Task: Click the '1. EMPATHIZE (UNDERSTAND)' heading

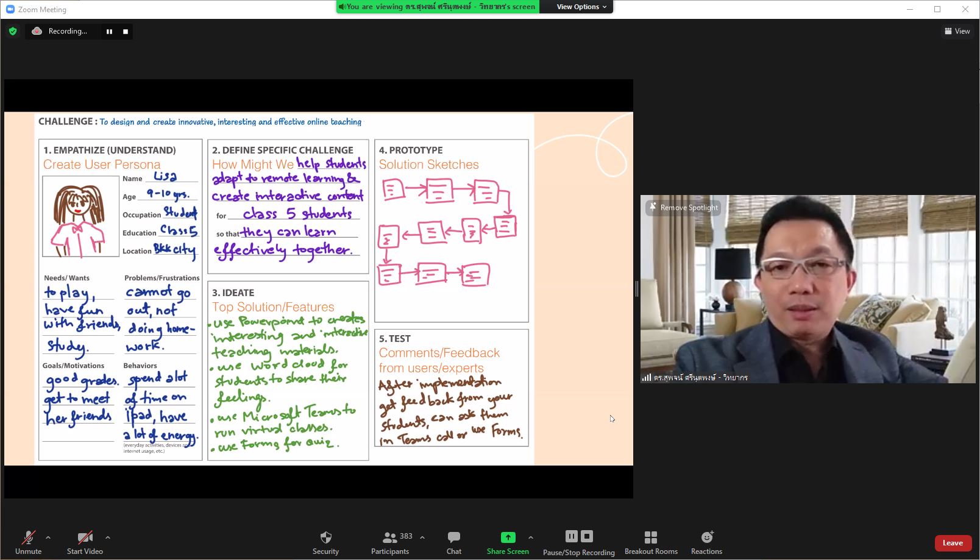Action: 110,150
